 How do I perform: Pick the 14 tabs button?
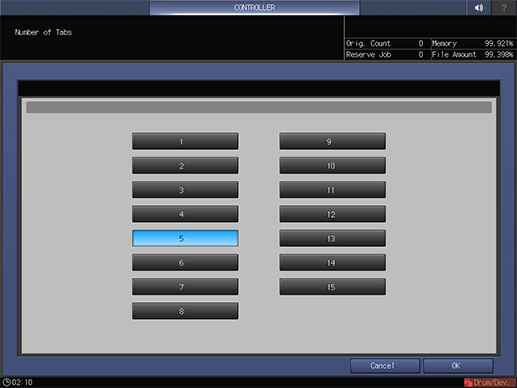point(333,263)
